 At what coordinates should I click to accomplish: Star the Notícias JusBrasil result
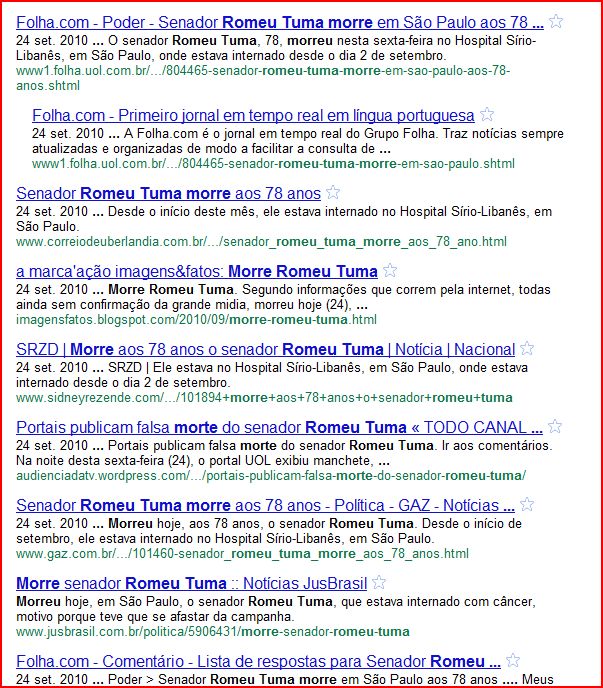[x=379, y=582]
